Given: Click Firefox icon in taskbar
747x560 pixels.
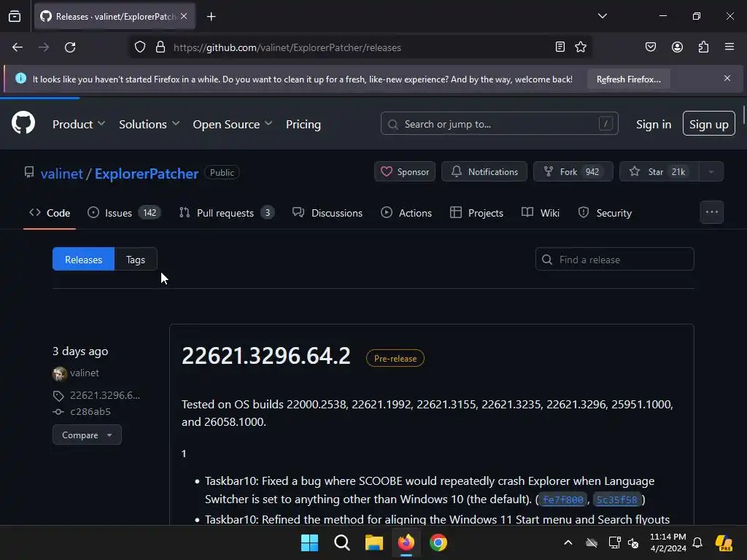Looking at the screenshot, I should pos(406,542).
